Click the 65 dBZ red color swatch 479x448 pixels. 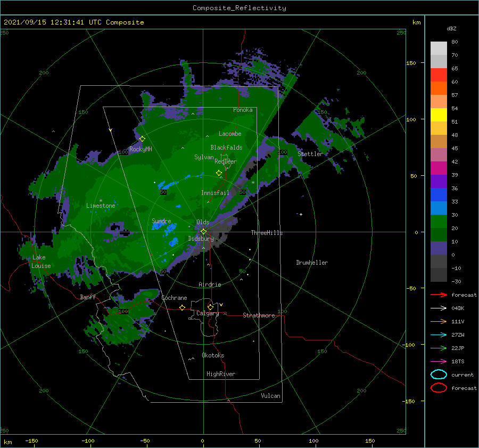(x=439, y=75)
